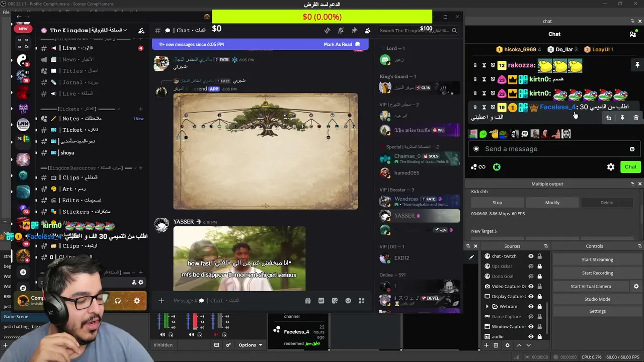Open the gift icon in Discord message bar
Image resolution: width=644 pixels, height=362 pixels.
coord(307,301)
